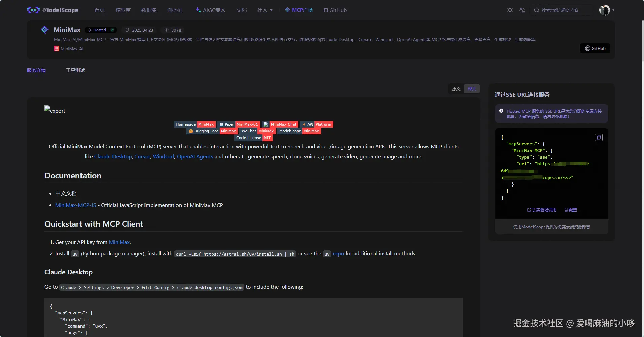Open AIGC专区 in the navigation bar

[x=211, y=10]
